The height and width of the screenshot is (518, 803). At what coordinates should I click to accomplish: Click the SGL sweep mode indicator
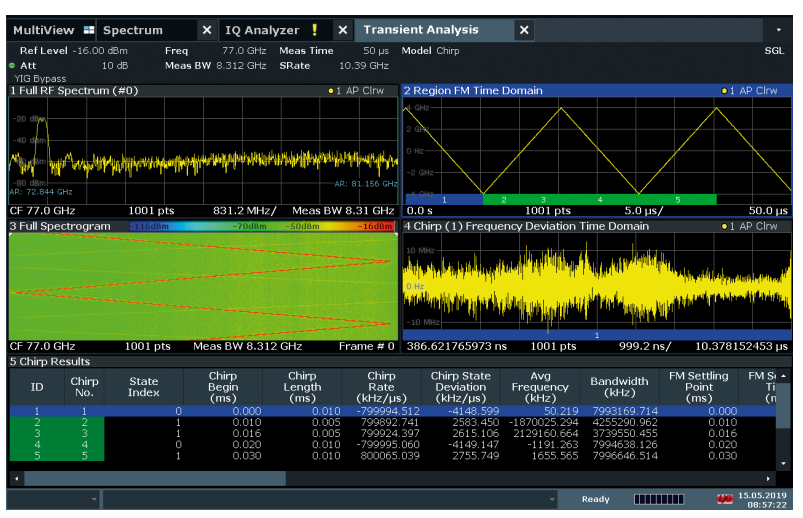coord(774,51)
